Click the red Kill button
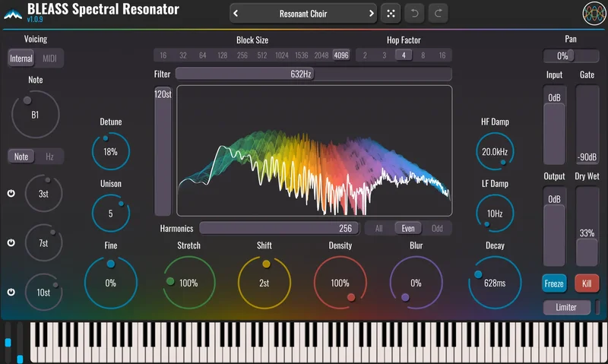608x364 pixels. (587, 283)
